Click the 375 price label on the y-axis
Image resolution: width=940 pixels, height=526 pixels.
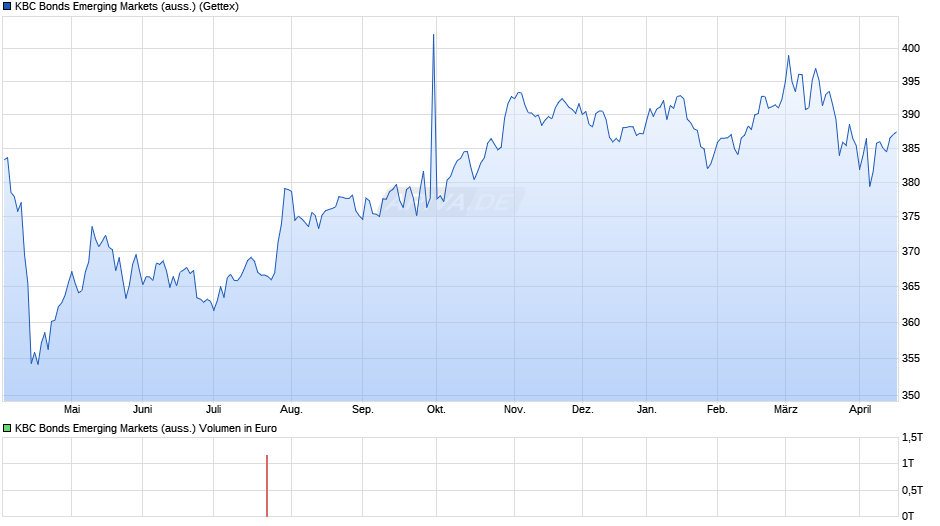tap(911, 217)
